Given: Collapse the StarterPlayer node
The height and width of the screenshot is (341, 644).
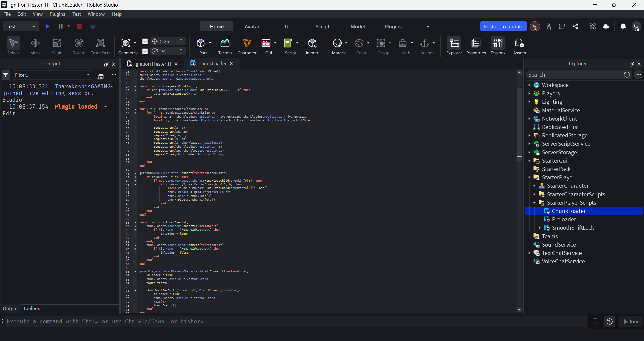Looking at the screenshot, I should pos(529,177).
